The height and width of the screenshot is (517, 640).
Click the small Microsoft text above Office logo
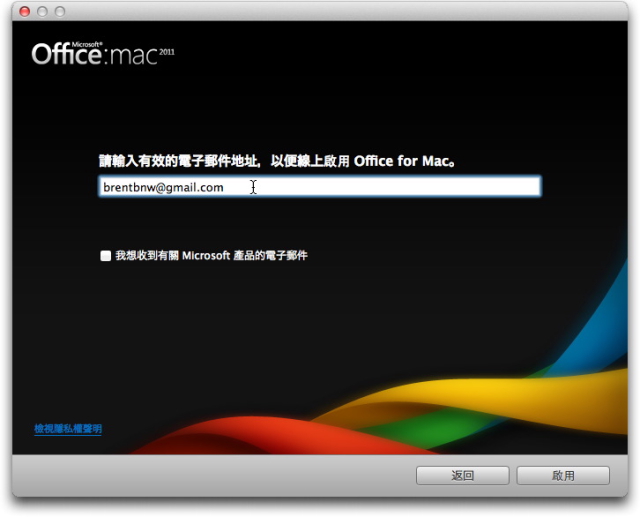pos(87,44)
